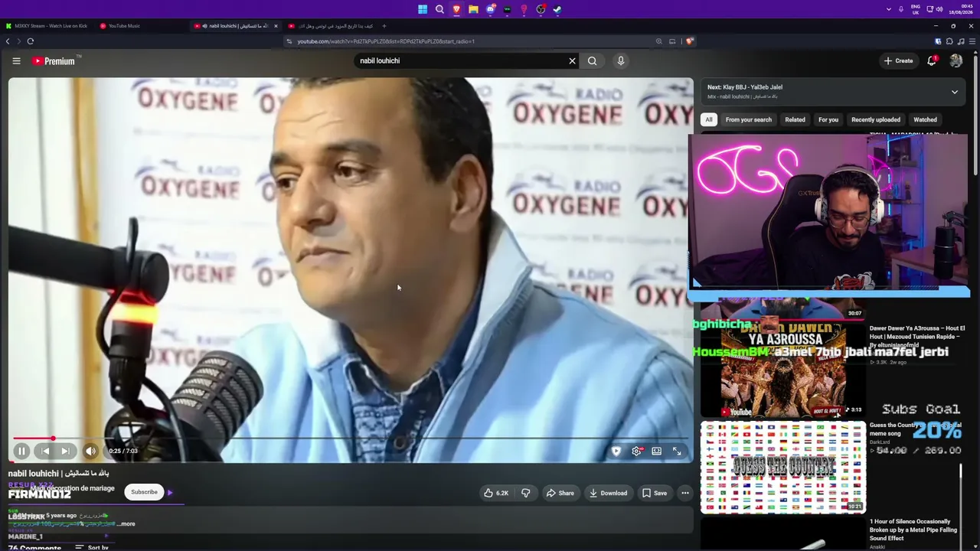The image size is (980, 551).
Task: Click the shield icon in the player controls
Action: [616, 451]
